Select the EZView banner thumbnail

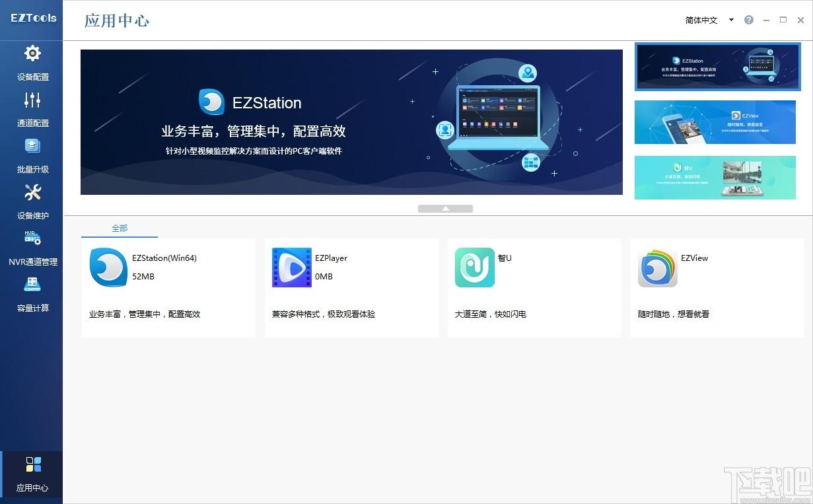click(x=715, y=122)
